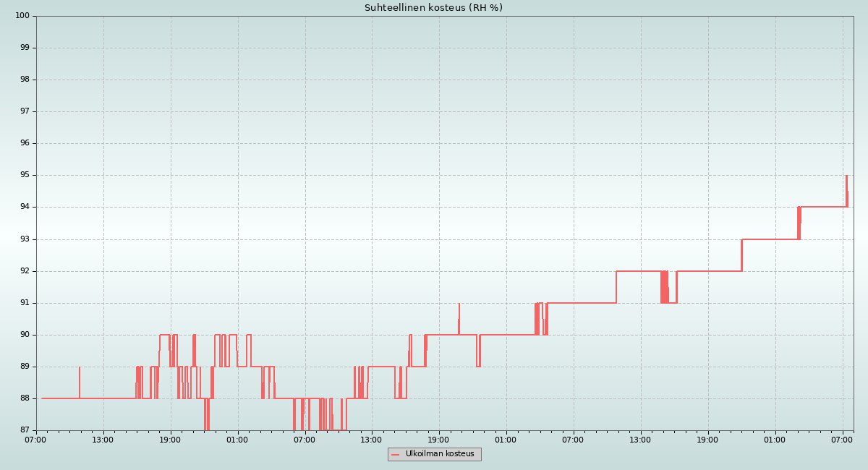
Task: Click the leftmost 13:00 x-axis label
Action: tap(103, 440)
